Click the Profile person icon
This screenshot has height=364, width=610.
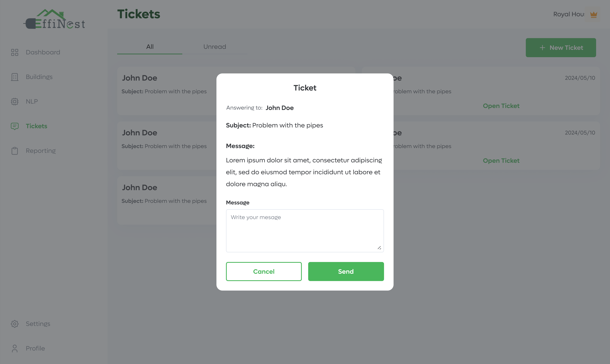[x=15, y=348]
